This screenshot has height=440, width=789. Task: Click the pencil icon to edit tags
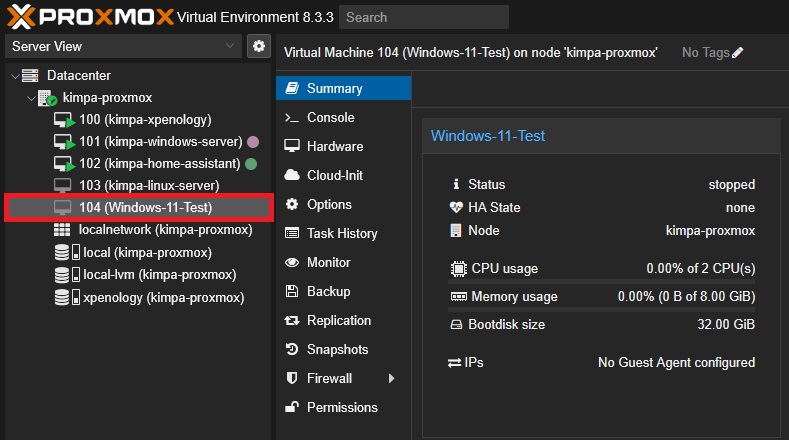point(738,52)
